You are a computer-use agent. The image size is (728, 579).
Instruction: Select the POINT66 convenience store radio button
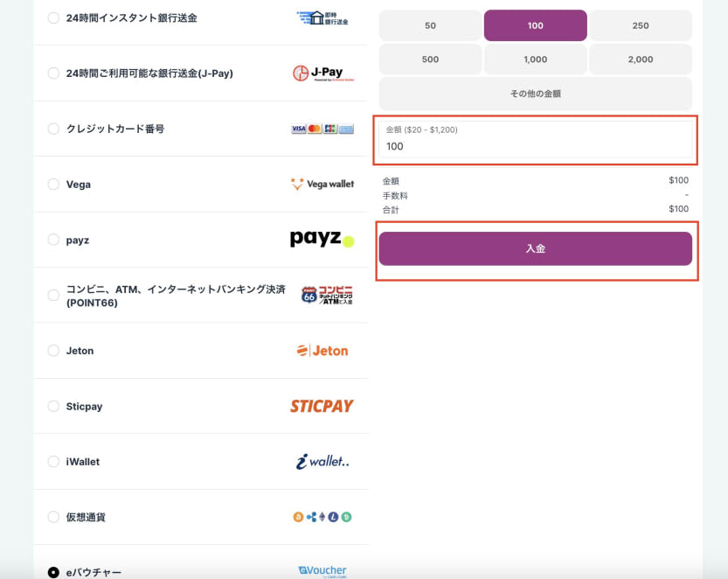[x=53, y=296]
